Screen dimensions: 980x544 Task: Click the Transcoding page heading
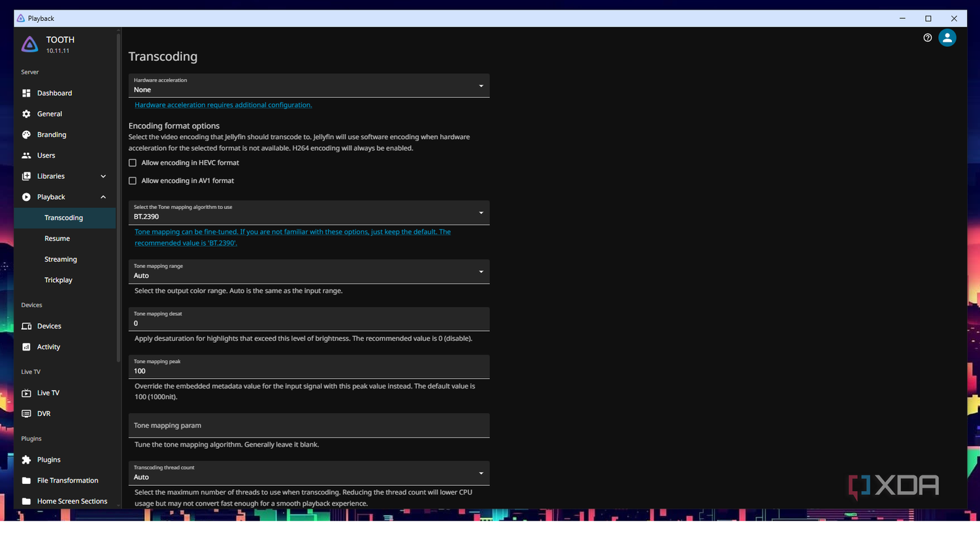(x=163, y=57)
